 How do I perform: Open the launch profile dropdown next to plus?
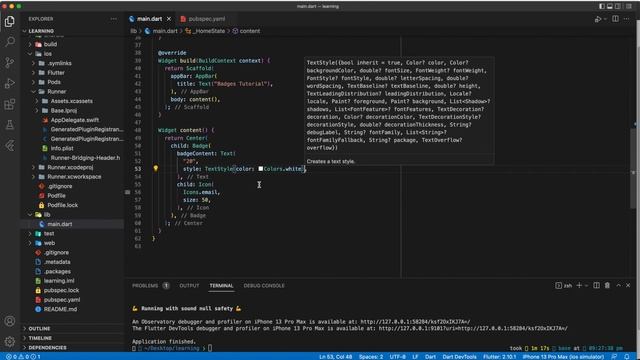point(587,285)
